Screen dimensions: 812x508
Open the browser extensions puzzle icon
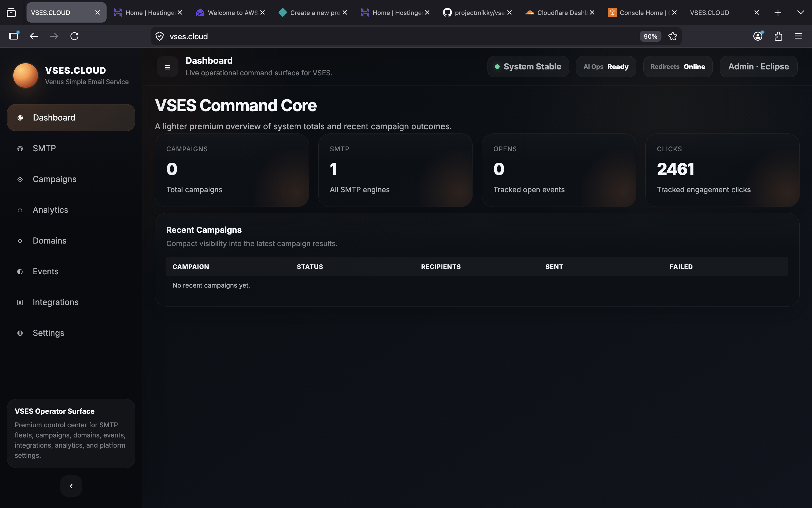coord(778,36)
